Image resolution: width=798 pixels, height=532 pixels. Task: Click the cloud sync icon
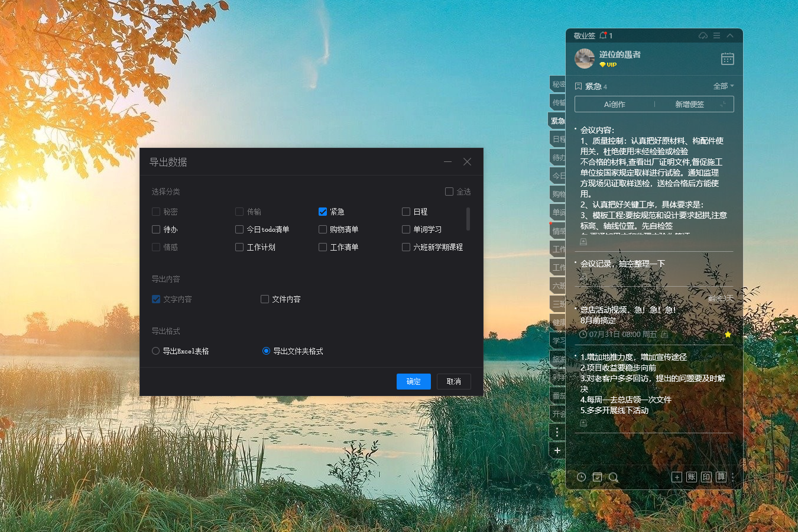click(x=703, y=35)
